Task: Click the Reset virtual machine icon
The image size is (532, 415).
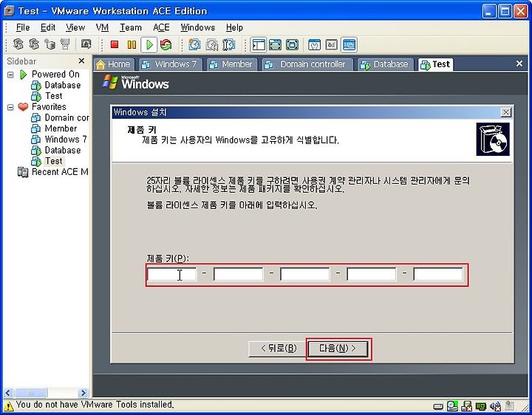Action: pos(166,44)
